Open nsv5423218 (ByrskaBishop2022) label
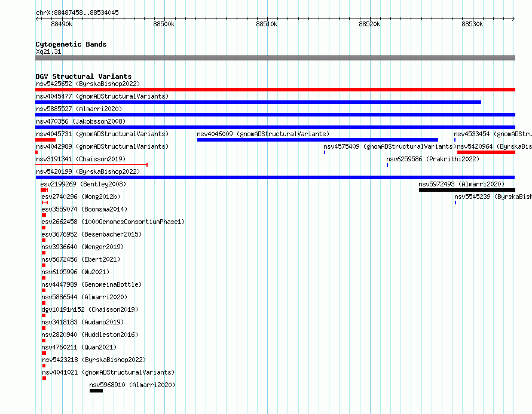532x414 pixels. [94, 360]
